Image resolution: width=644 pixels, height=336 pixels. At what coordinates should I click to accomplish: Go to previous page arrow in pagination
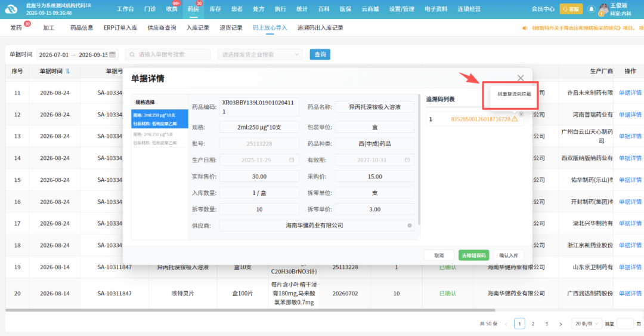tap(506, 324)
